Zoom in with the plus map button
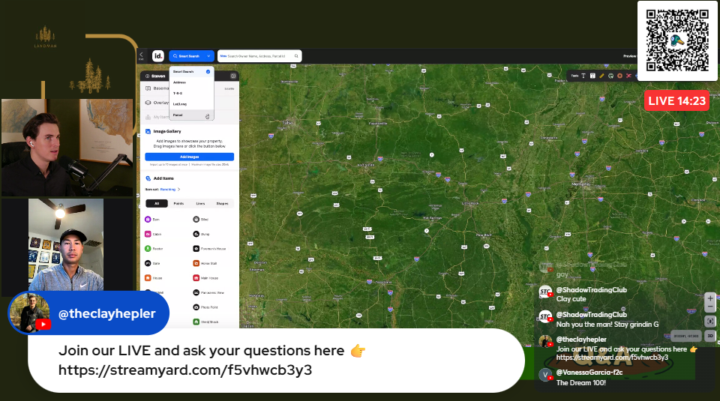The width and height of the screenshot is (720, 401). coord(710,299)
